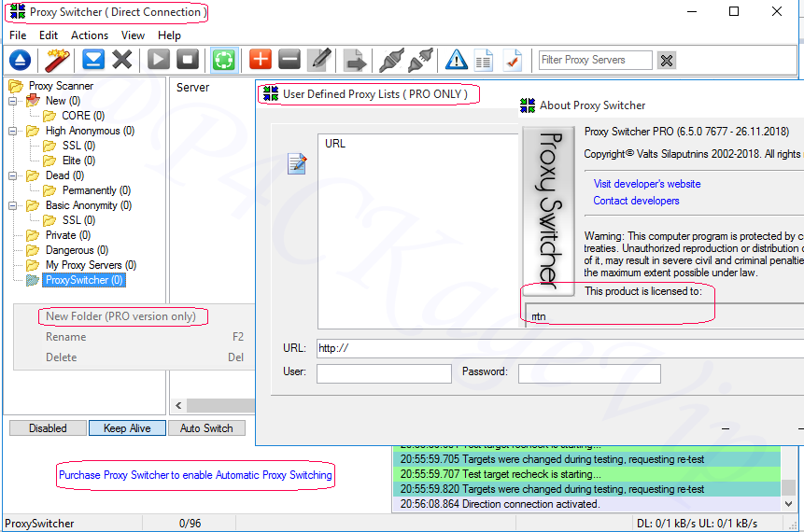The height and width of the screenshot is (532, 804).
Task: Add a proxy with the orange plus icon
Action: coord(261,60)
